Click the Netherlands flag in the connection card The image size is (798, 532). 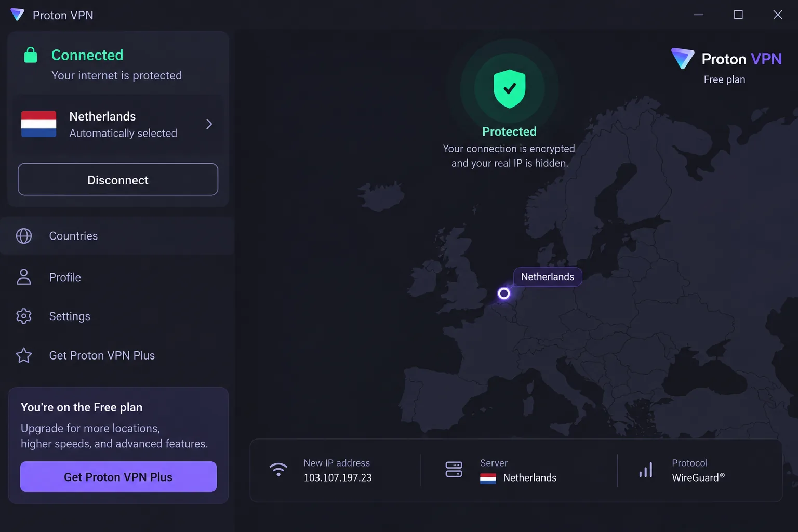point(39,124)
